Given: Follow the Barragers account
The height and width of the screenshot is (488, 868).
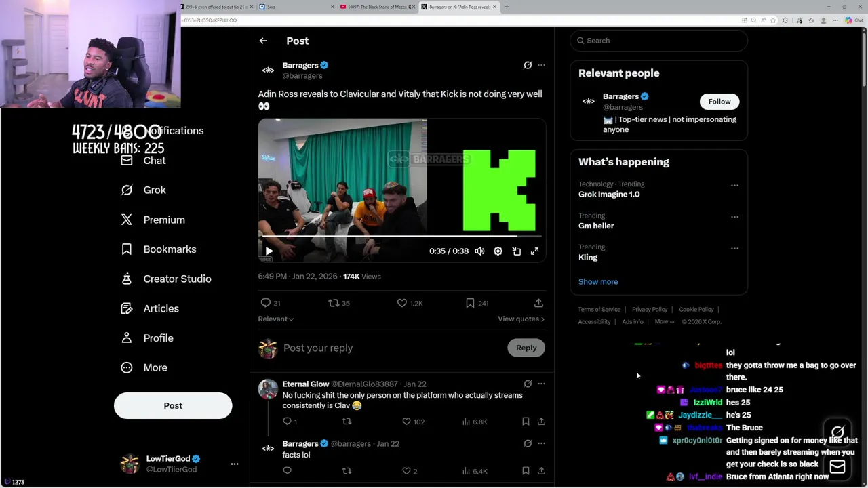Looking at the screenshot, I should pos(719,102).
